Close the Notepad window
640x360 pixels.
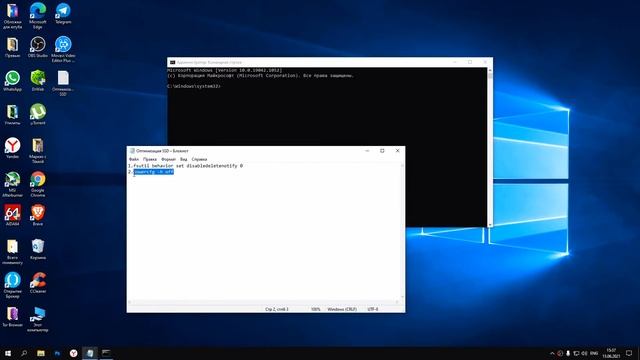[398, 151]
